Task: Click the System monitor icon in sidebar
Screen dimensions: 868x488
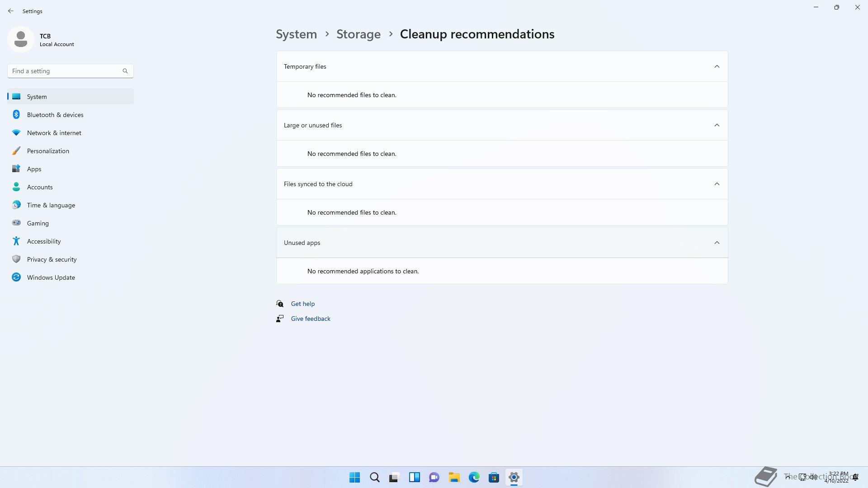Action: pos(16,96)
